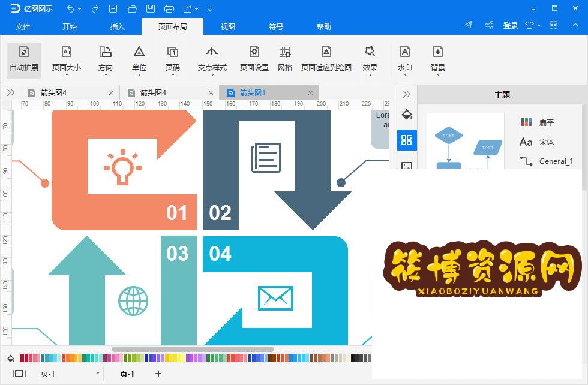
Task: Click the envelope mail icon on canvas
Action: 275,298
